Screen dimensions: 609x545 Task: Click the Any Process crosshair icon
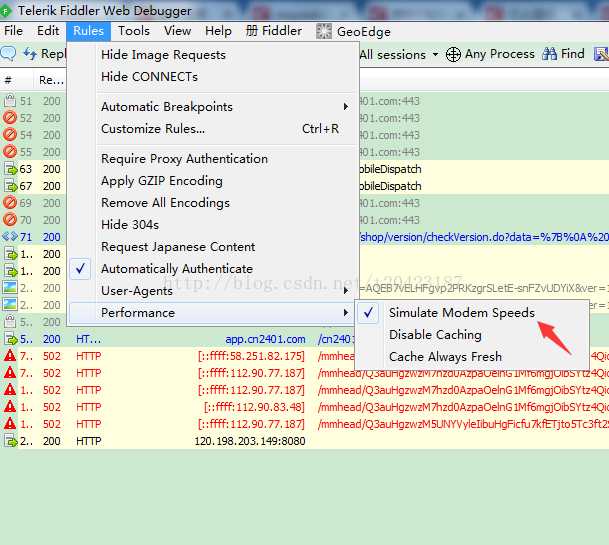[453, 54]
